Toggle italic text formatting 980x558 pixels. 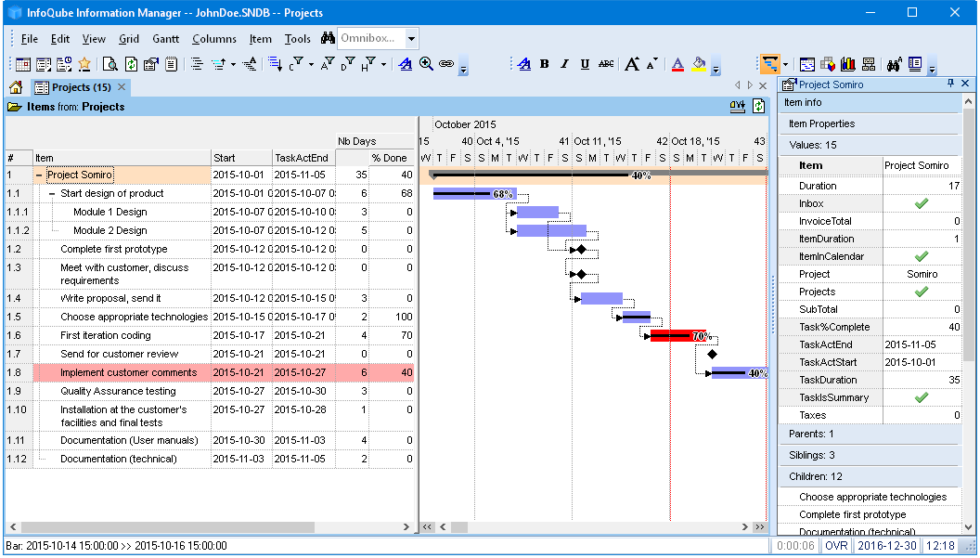tap(564, 64)
